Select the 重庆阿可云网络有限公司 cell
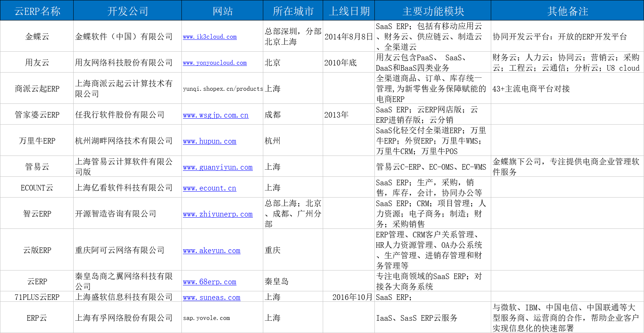The width and height of the screenshot is (644, 333). pos(128,250)
